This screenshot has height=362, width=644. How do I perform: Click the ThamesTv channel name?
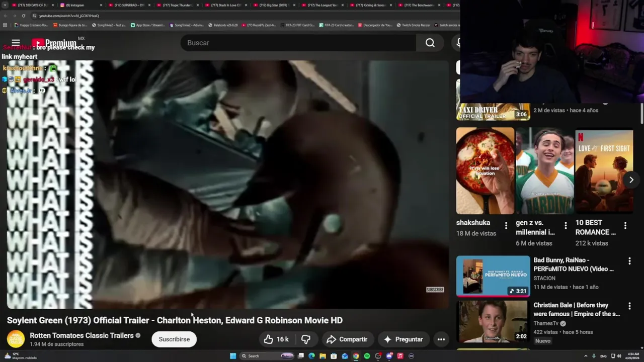546,323
